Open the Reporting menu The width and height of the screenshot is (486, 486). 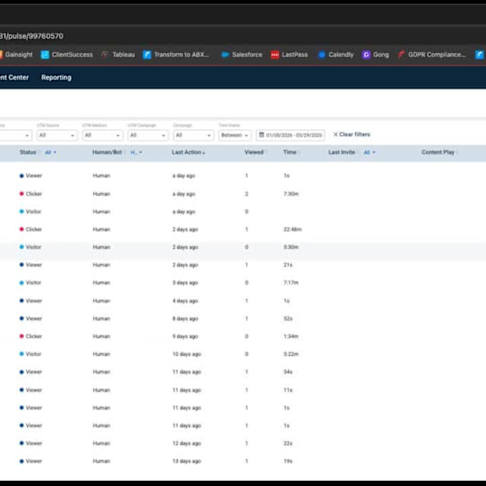pos(56,77)
